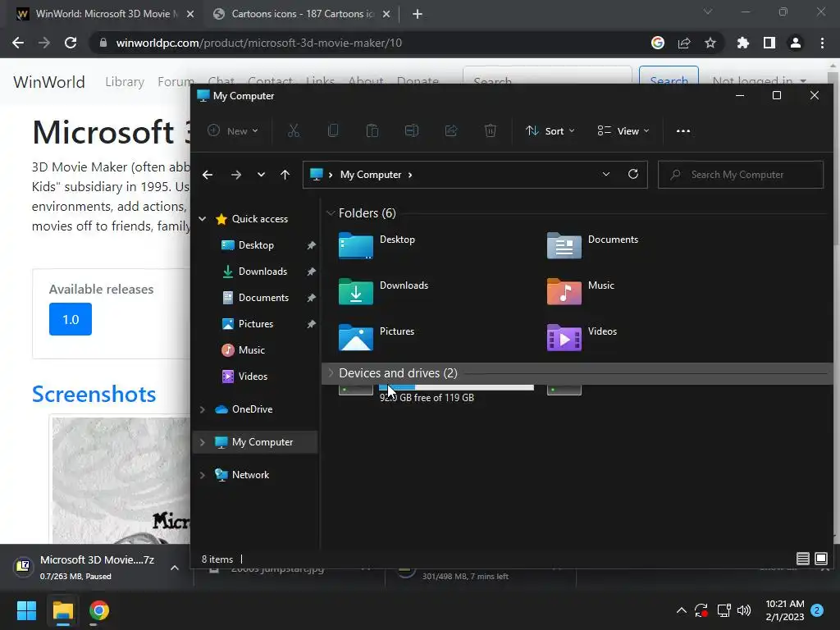Open a new Chrome tab

click(418, 14)
